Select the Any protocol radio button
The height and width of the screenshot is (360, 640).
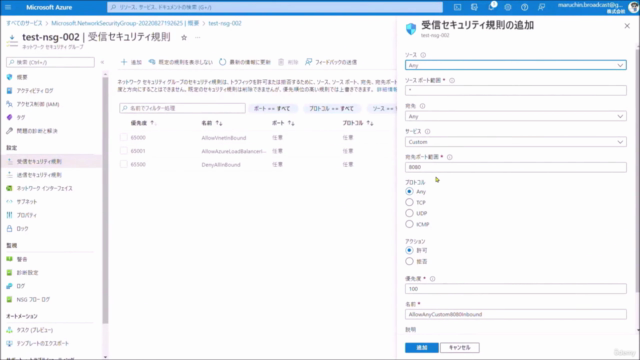[409, 191]
